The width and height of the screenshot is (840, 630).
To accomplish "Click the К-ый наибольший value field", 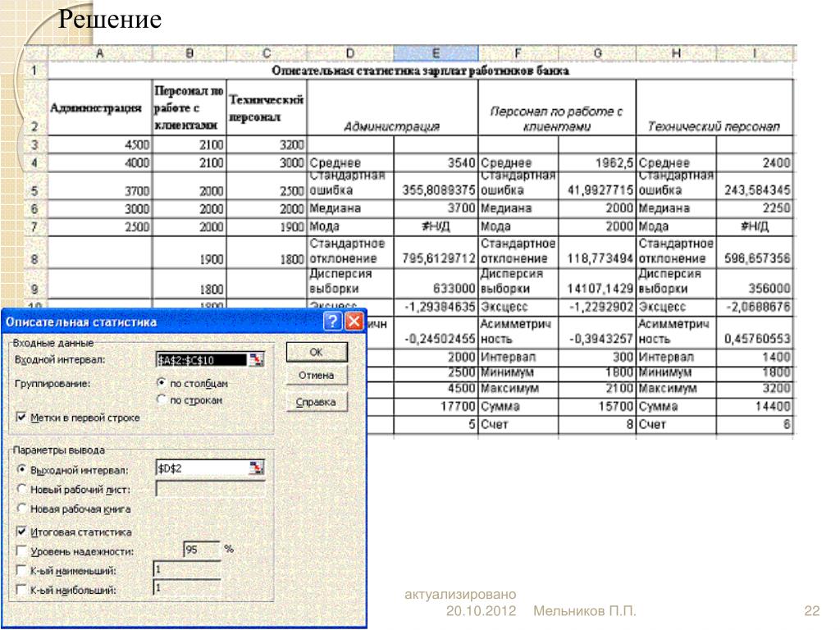I will coord(187,587).
